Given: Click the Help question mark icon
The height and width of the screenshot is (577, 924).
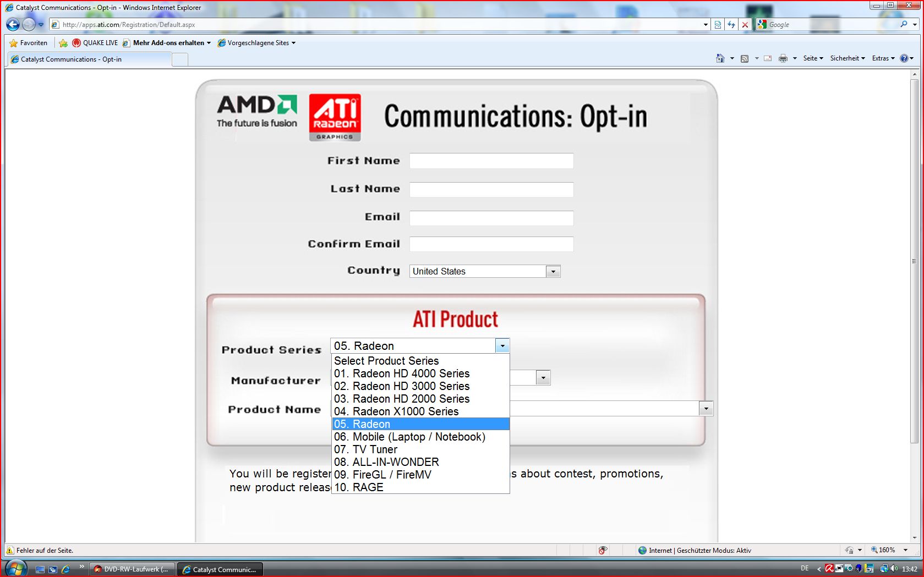Looking at the screenshot, I should tap(904, 58).
